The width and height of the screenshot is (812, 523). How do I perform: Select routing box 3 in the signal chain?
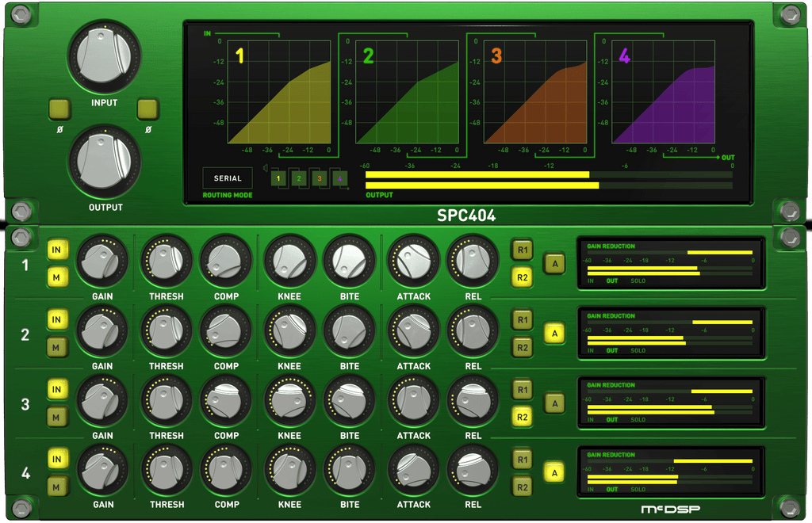[320, 178]
